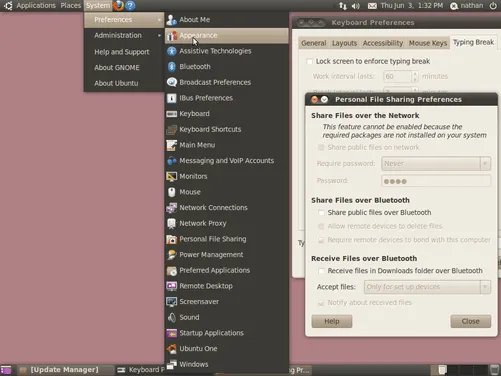Click the Mouse icon in menu

click(x=171, y=192)
